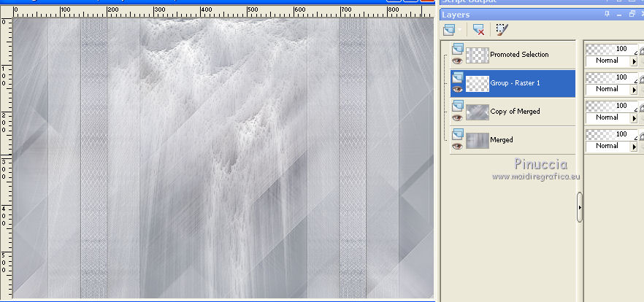This screenshot has width=644, height=302.
Task: Open blend mode arrow for Copy of Merged
Action: click(x=634, y=117)
